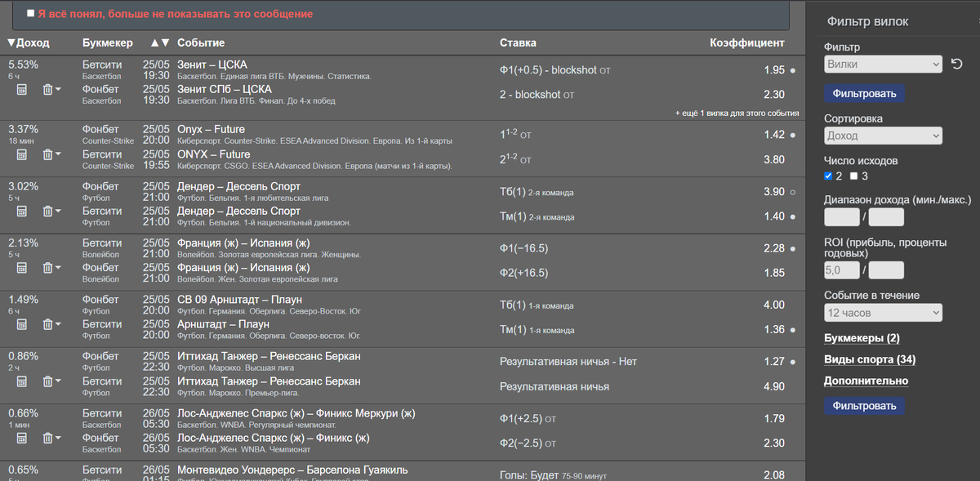Click coefficient 3.80 for ONYX – Future
This screenshot has height=481, width=980.
[x=773, y=160]
